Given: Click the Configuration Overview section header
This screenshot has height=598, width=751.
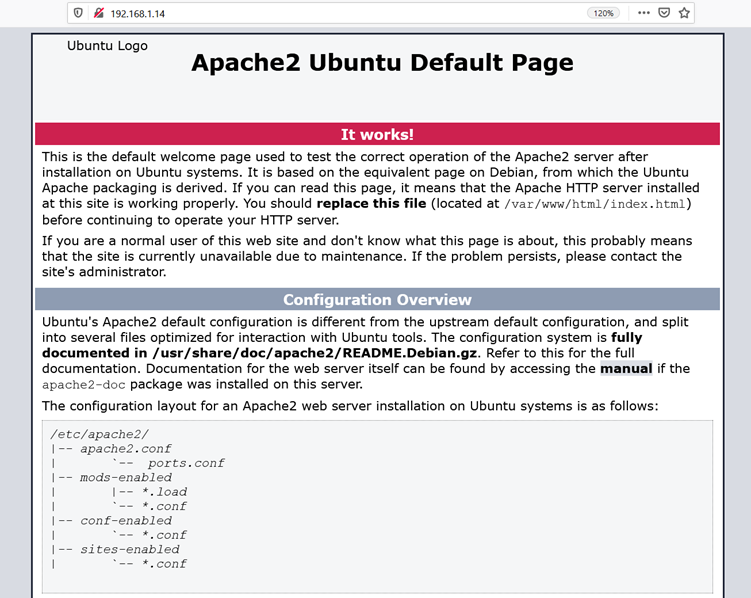Looking at the screenshot, I should pyautogui.click(x=377, y=300).
